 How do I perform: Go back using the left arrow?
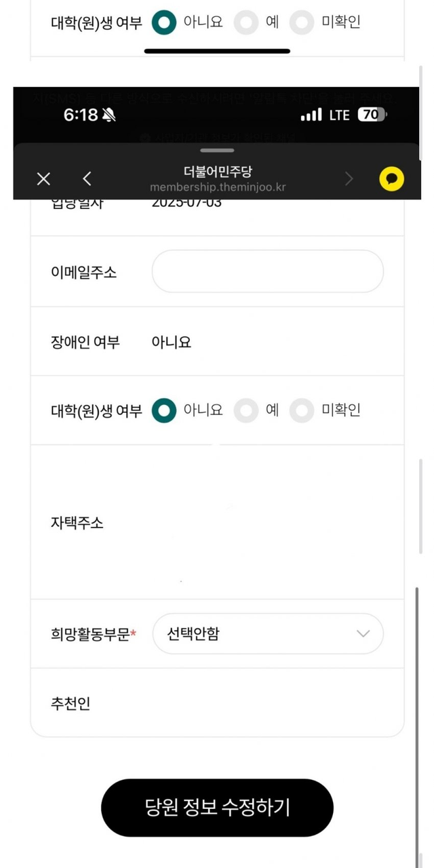click(x=87, y=178)
